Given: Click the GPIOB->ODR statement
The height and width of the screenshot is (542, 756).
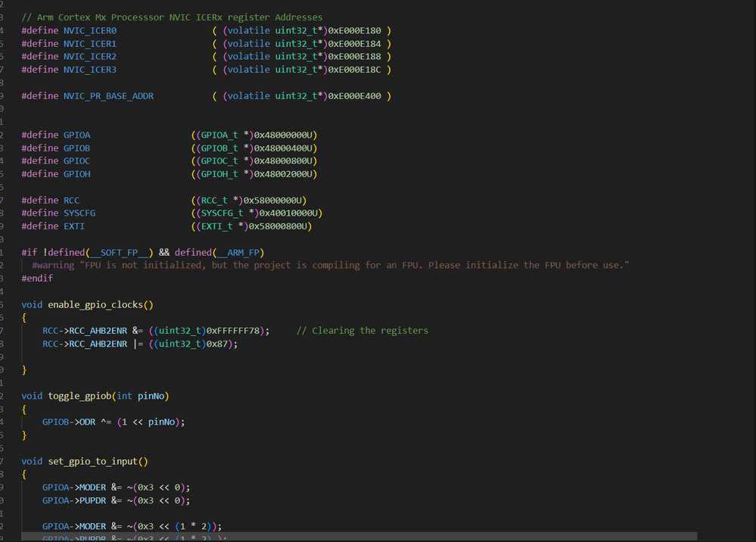Looking at the screenshot, I should point(114,422).
